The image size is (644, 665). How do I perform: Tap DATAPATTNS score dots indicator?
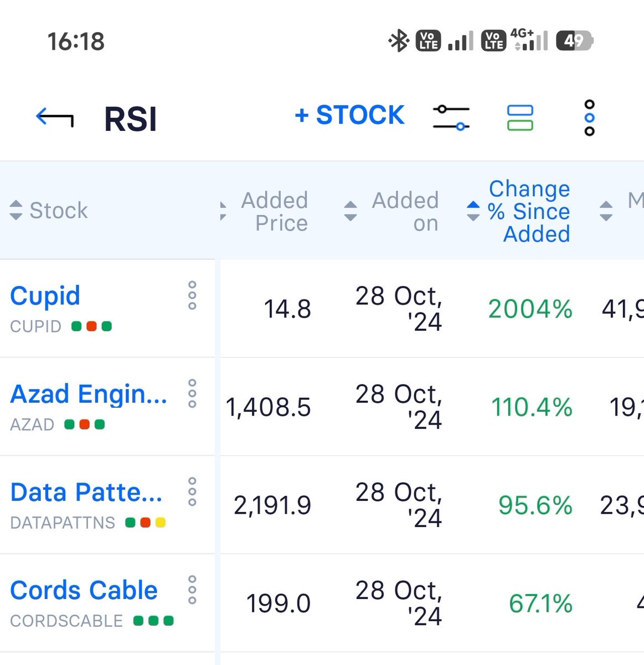click(x=145, y=523)
